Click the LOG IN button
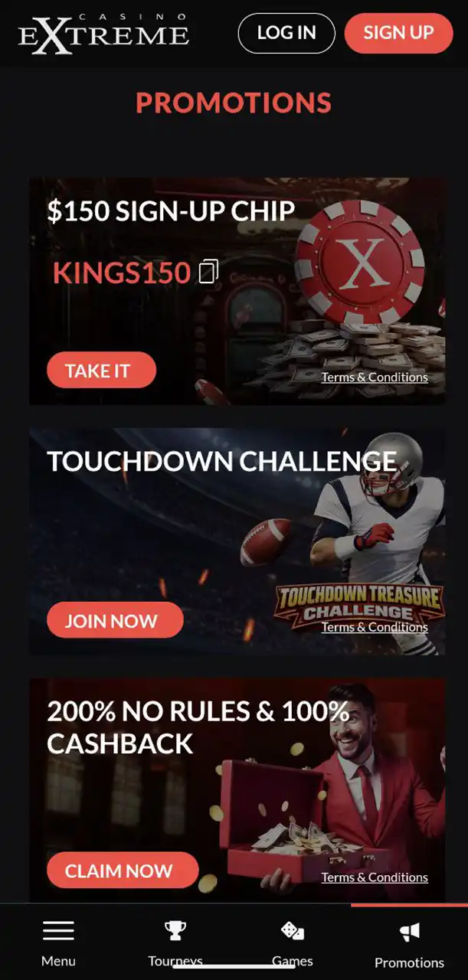Viewport: 468px width, 980px height. [x=286, y=33]
